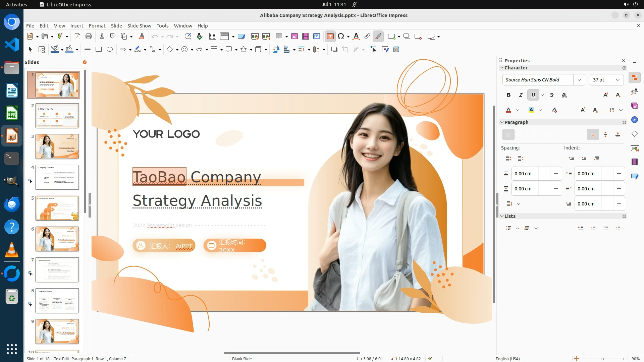The image size is (644, 362).
Task: Open the font name dropdown list
Action: [579, 80]
